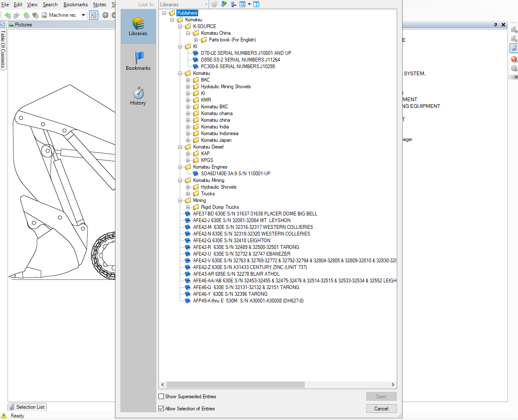Screen dimensions: 518x420
Task: Open D70-LE SERIAL NUMBERS J10001 AND UP book
Action: coord(246,53)
